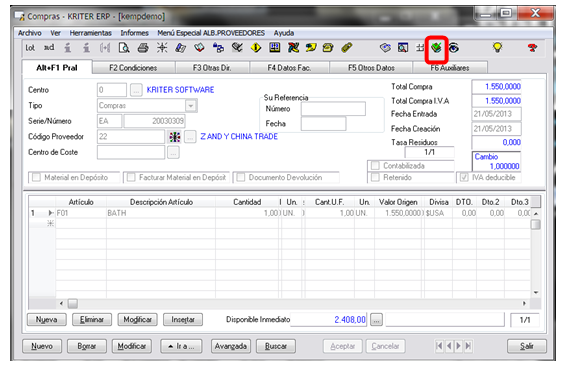Click the Borrar button
This screenshot has height=368, width=561.
[x=87, y=346]
